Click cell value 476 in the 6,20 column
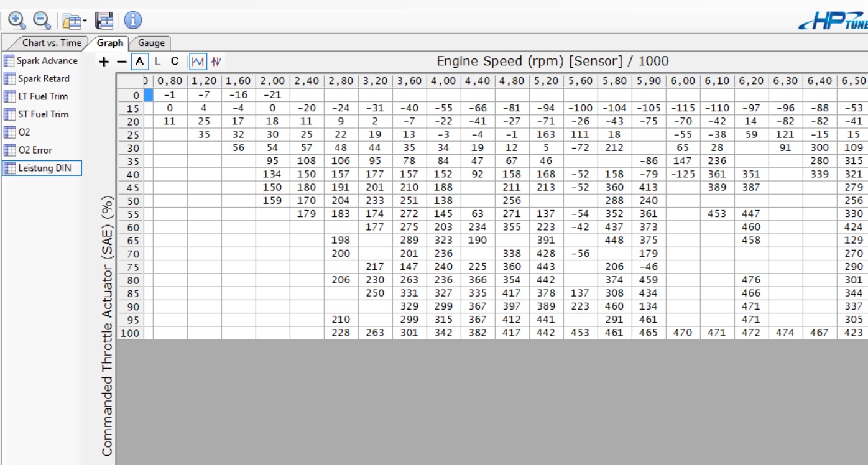The height and width of the screenshot is (465, 868). click(x=750, y=280)
